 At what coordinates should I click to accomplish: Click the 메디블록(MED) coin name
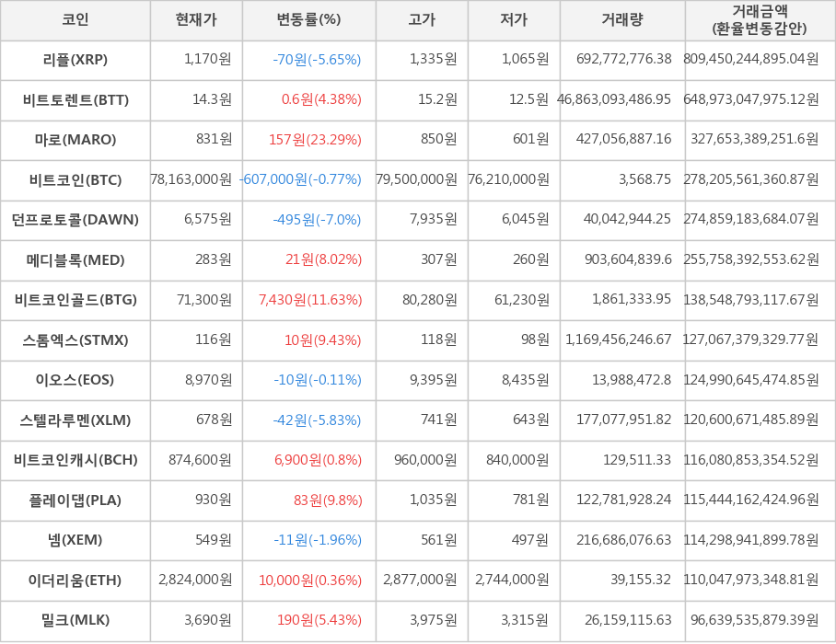75,260
